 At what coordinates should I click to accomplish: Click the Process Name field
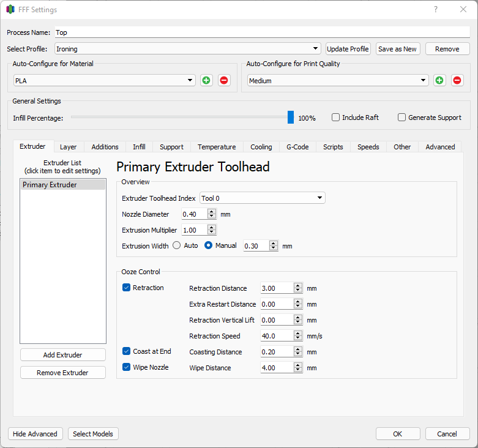point(263,32)
